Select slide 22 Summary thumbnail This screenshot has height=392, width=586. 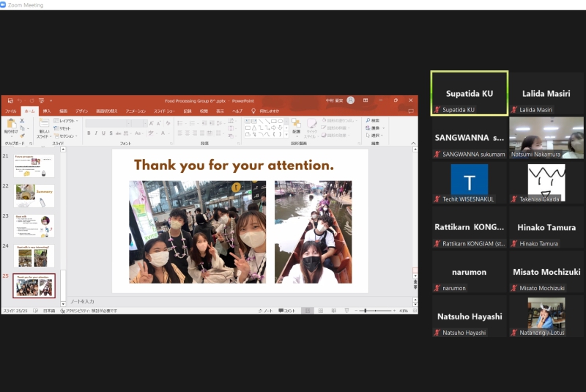34,196
